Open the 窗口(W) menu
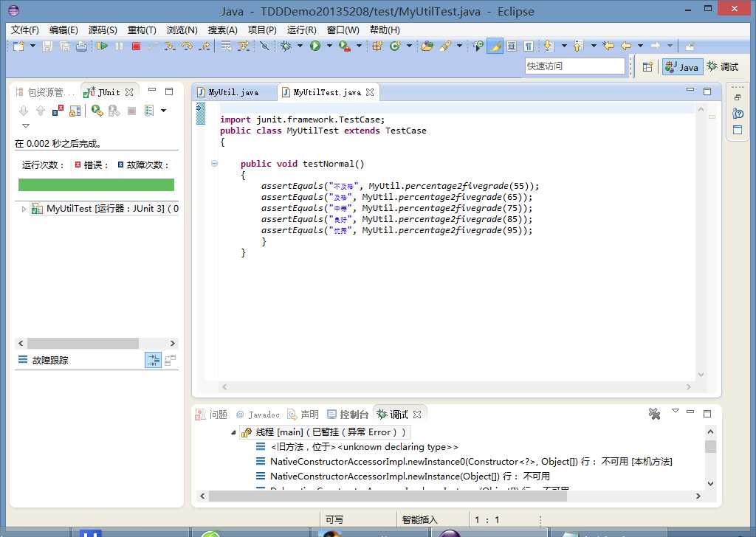The height and width of the screenshot is (537, 756). (343, 30)
